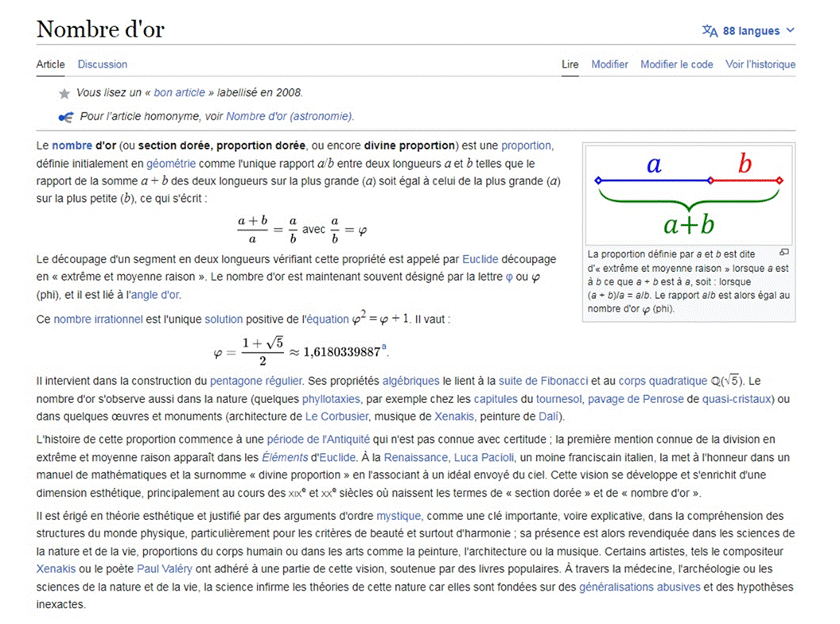The image size is (840, 624).
Task: Open the équation link
Action: pos(327,320)
